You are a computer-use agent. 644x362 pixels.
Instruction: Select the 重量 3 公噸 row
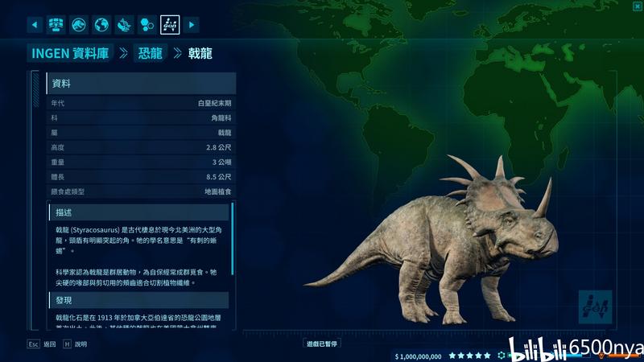coord(141,162)
